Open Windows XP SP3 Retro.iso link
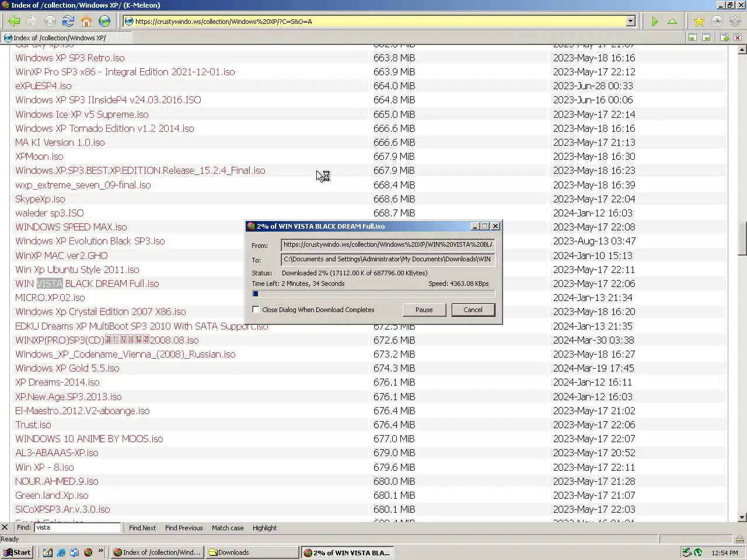Viewport: 747px width, 560px height. (x=70, y=58)
